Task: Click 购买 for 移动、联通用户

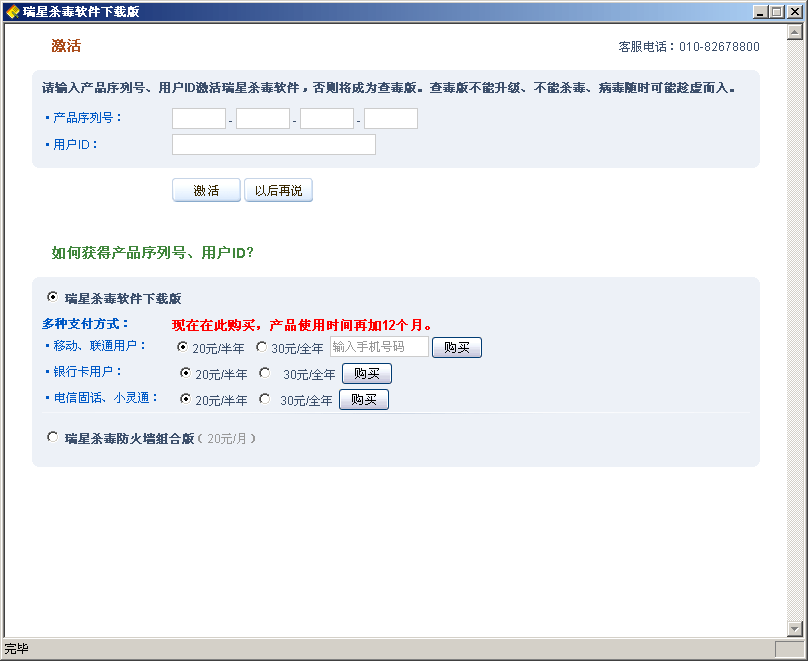Action: point(457,347)
